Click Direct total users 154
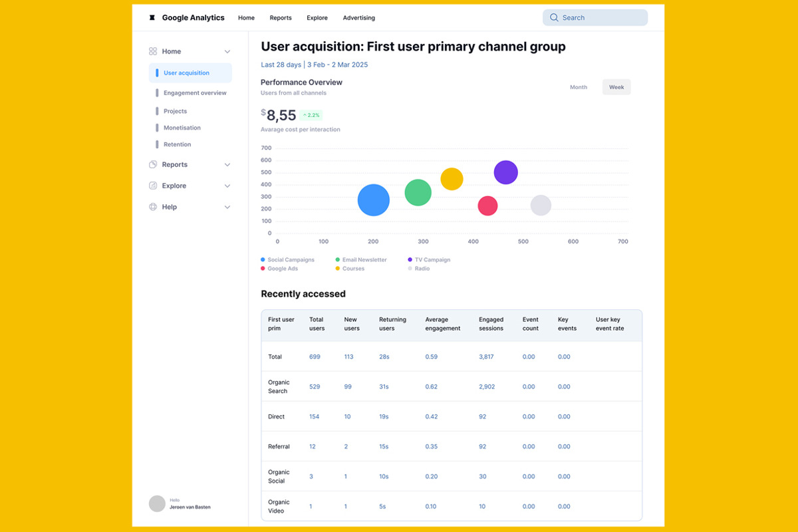The width and height of the screenshot is (798, 532). coord(314,417)
